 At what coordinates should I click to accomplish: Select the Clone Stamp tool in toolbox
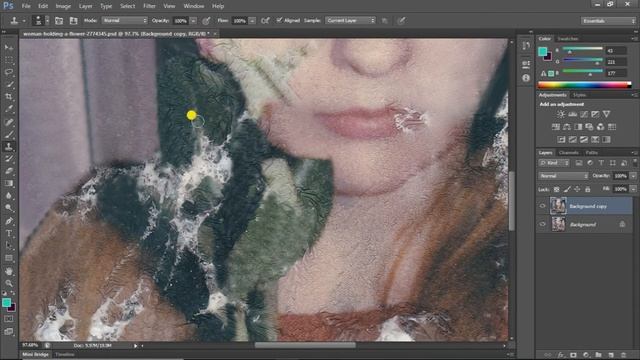pos(9,146)
